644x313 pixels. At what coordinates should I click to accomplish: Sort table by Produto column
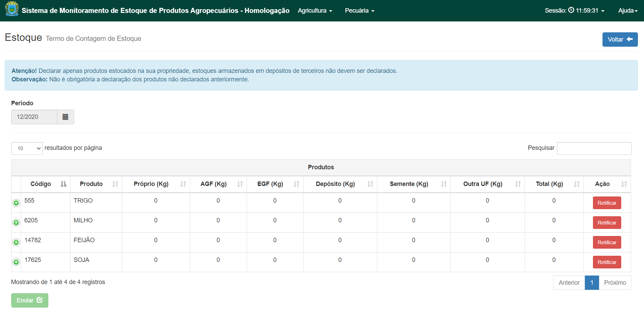tap(96, 184)
